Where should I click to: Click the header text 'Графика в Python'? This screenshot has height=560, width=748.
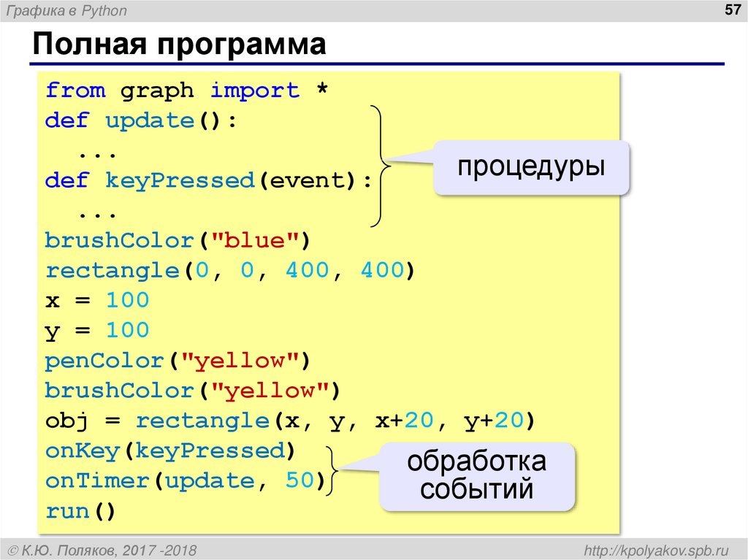[x=66, y=10]
